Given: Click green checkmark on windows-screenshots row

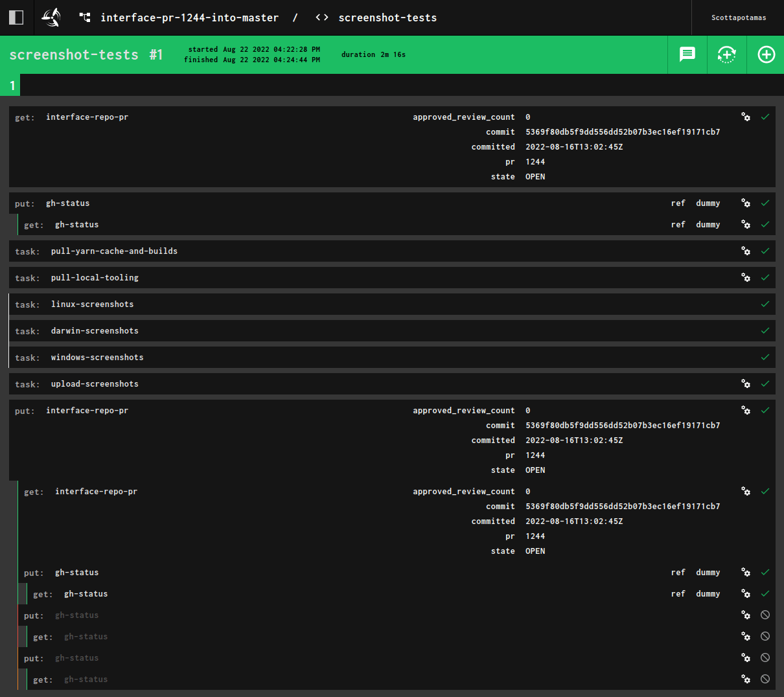Looking at the screenshot, I should pyautogui.click(x=765, y=358).
